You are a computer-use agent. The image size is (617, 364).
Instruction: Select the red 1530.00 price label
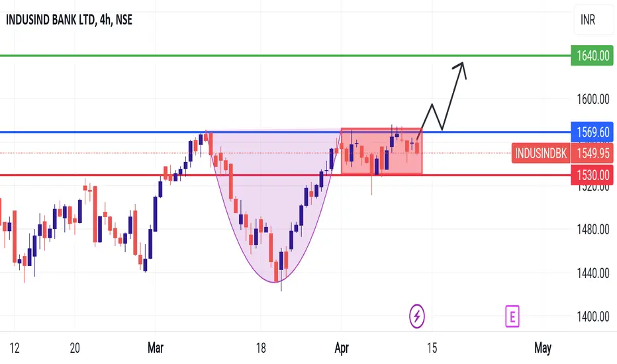coord(592,175)
